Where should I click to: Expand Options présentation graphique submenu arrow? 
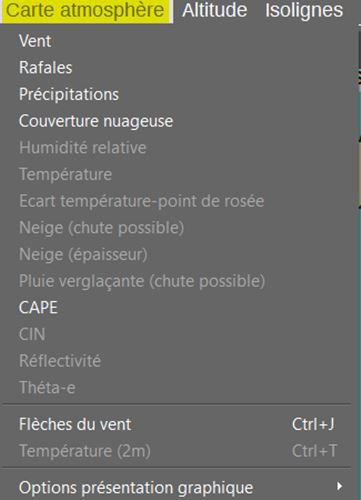339,486
